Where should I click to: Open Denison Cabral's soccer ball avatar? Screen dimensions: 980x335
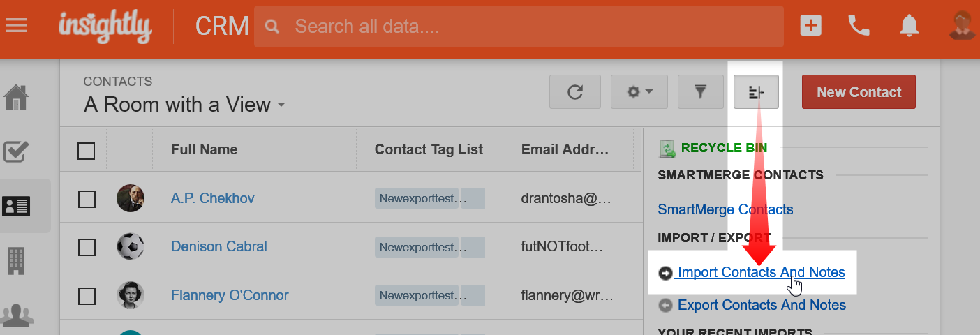[131, 246]
